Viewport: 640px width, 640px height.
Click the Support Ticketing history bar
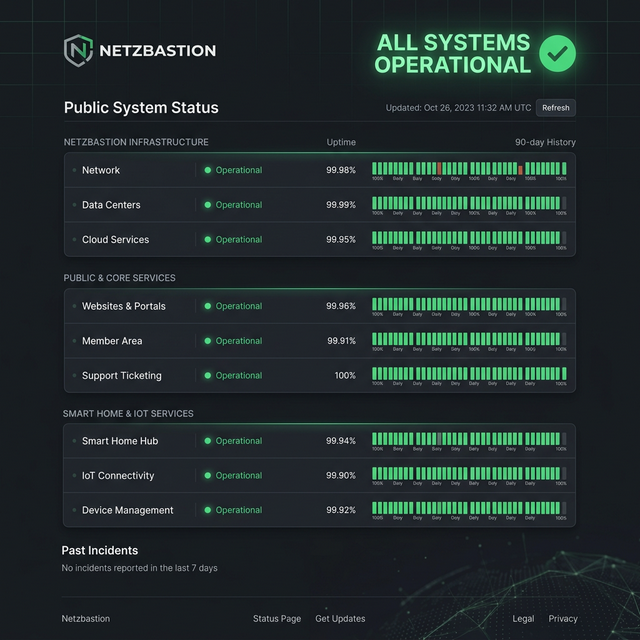[469, 373]
